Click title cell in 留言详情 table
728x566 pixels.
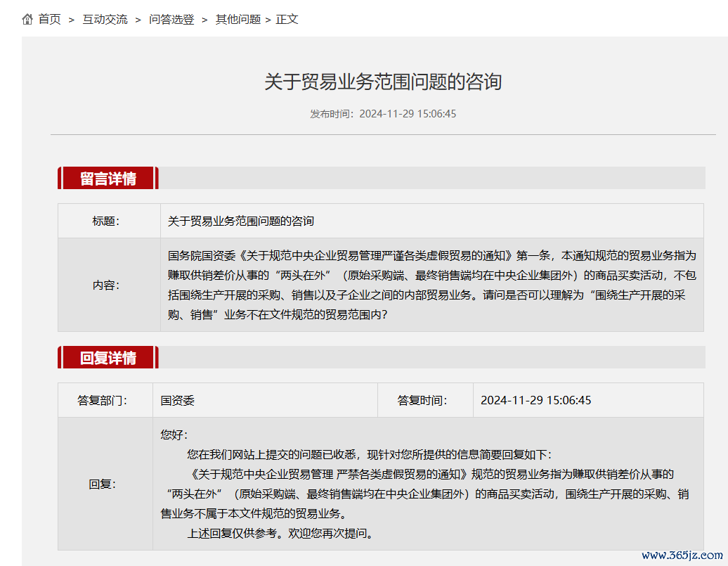[x=431, y=221]
